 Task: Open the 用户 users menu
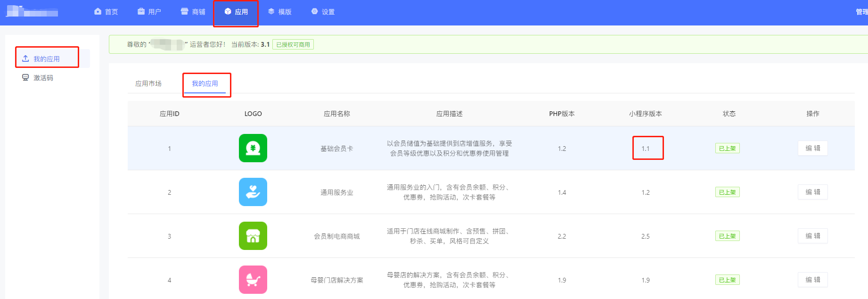[x=149, y=12]
